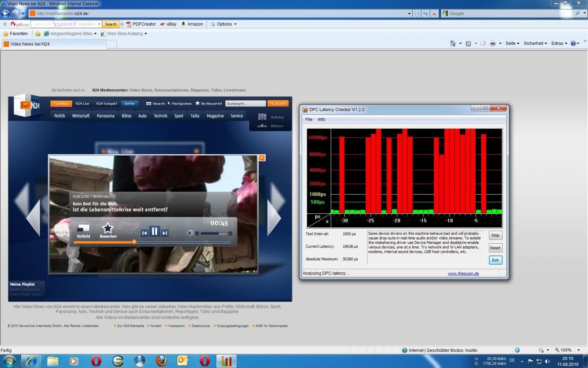This screenshot has width=588, height=368.
Task: Pause the N24 video playback
Action: click(154, 231)
